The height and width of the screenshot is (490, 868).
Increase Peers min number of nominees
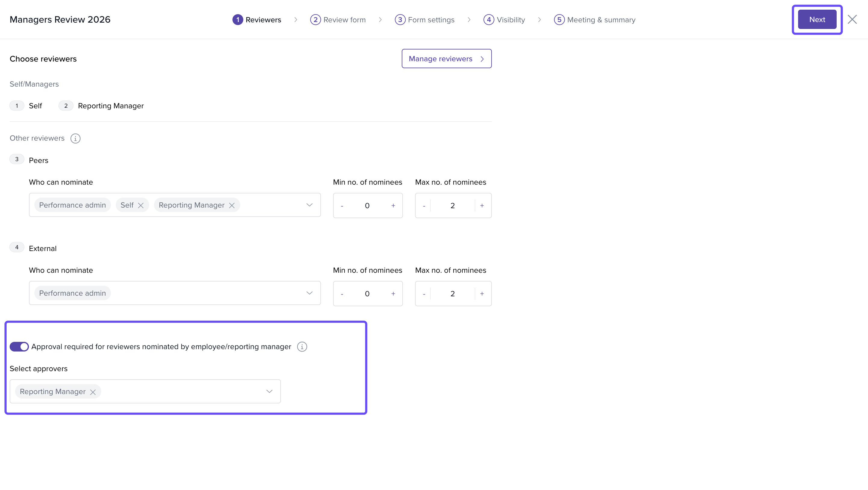point(393,205)
